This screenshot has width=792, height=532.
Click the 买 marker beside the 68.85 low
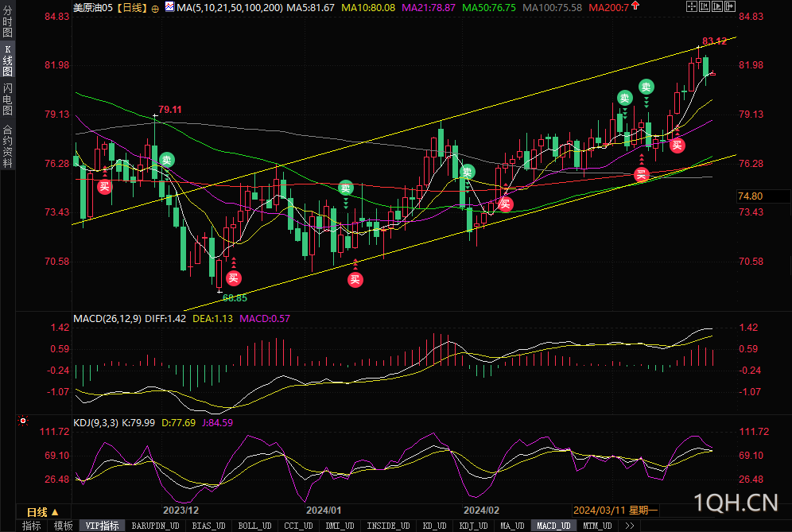point(233,278)
